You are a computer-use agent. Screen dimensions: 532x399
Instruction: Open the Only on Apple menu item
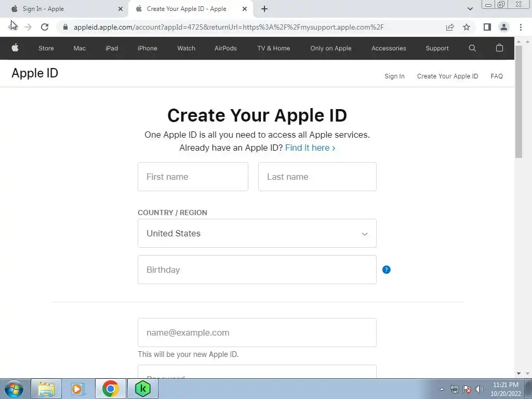click(x=331, y=48)
